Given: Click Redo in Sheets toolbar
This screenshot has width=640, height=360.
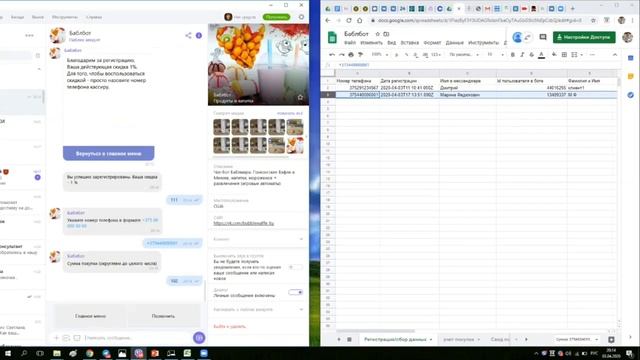Looking at the screenshot, I should 341,55.
